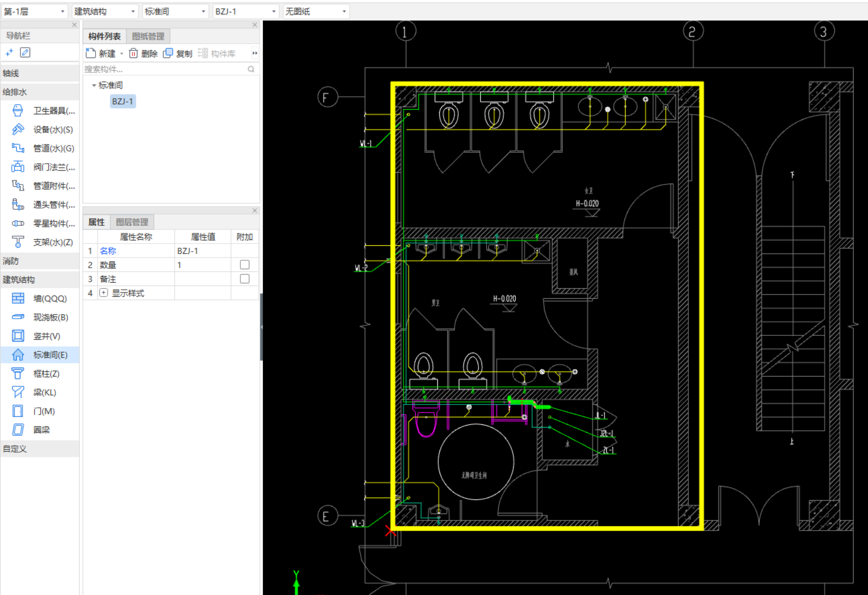Click axis bubble F in drawing
The image size is (868, 595).
pos(327,97)
